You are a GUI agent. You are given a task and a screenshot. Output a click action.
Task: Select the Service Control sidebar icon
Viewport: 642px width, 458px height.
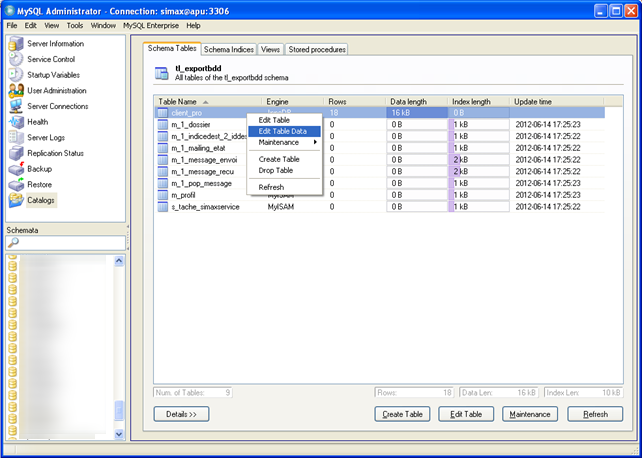pyautogui.click(x=16, y=60)
